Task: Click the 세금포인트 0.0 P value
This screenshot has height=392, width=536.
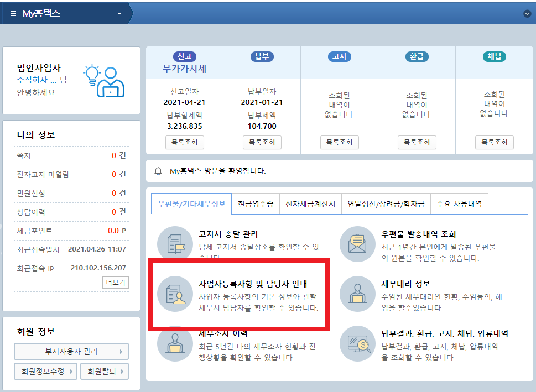Action: [117, 231]
